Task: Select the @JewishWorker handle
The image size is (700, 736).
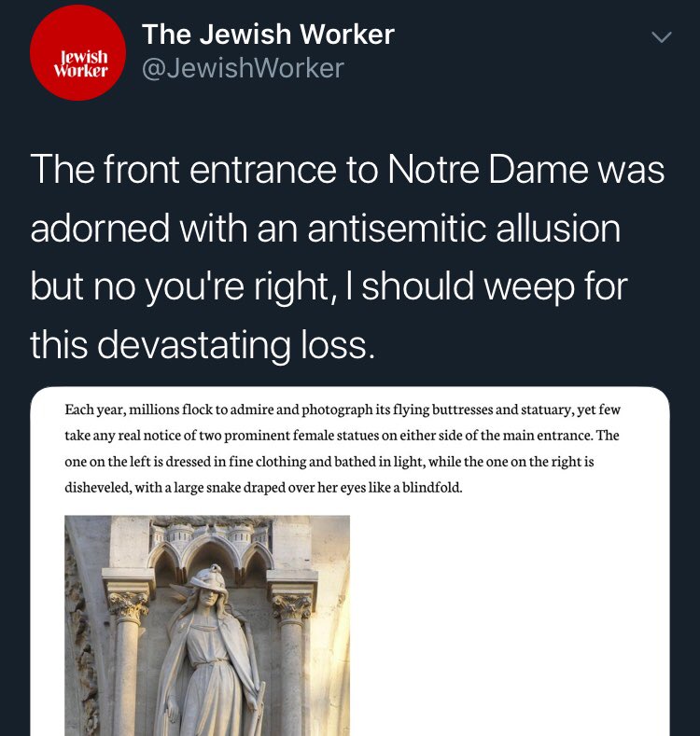Action: click(x=243, y=67)
